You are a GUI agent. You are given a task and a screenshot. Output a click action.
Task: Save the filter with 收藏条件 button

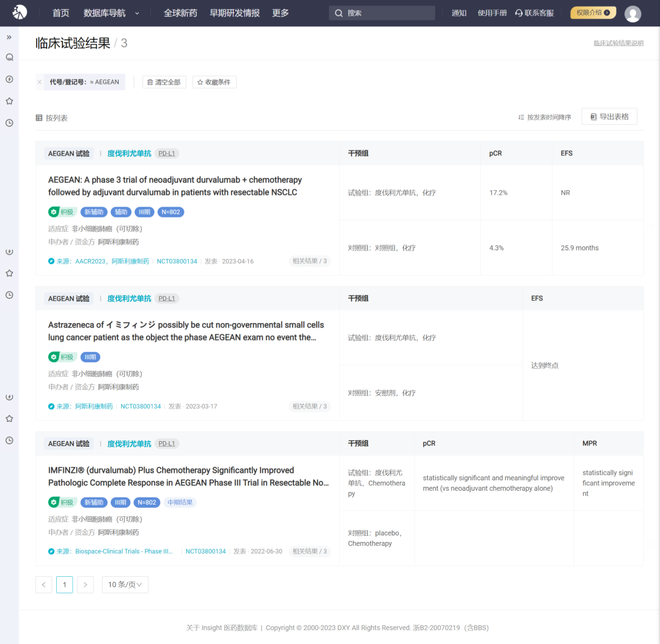[214, 82]
